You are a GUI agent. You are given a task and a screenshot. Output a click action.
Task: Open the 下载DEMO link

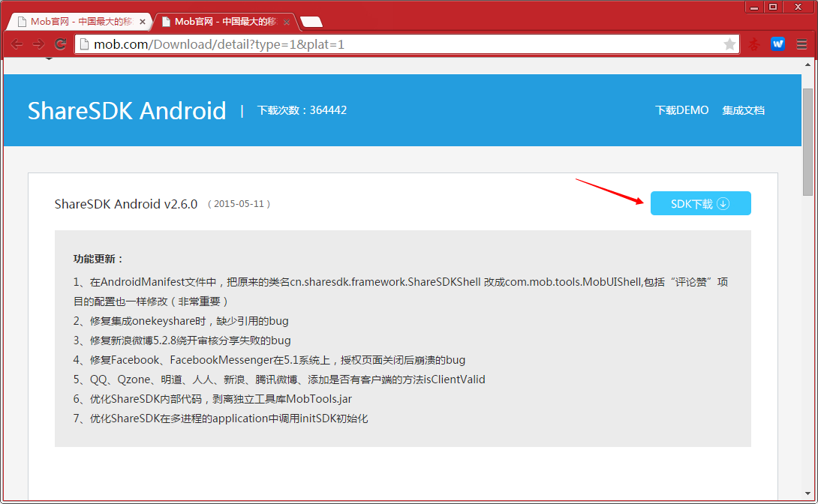pyautogui.click(x=682, y=110)
